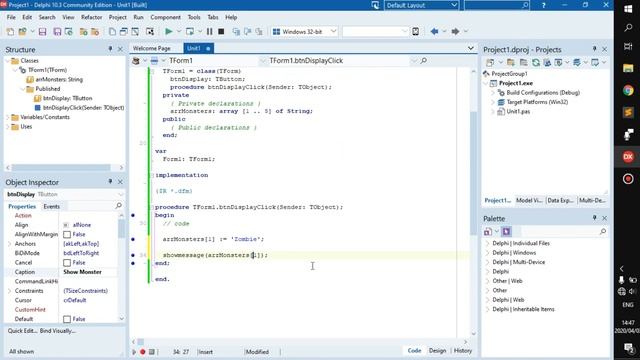
Task: Click the Step Over debug icon
Action: pyautogui.click(x=247, y=31)
